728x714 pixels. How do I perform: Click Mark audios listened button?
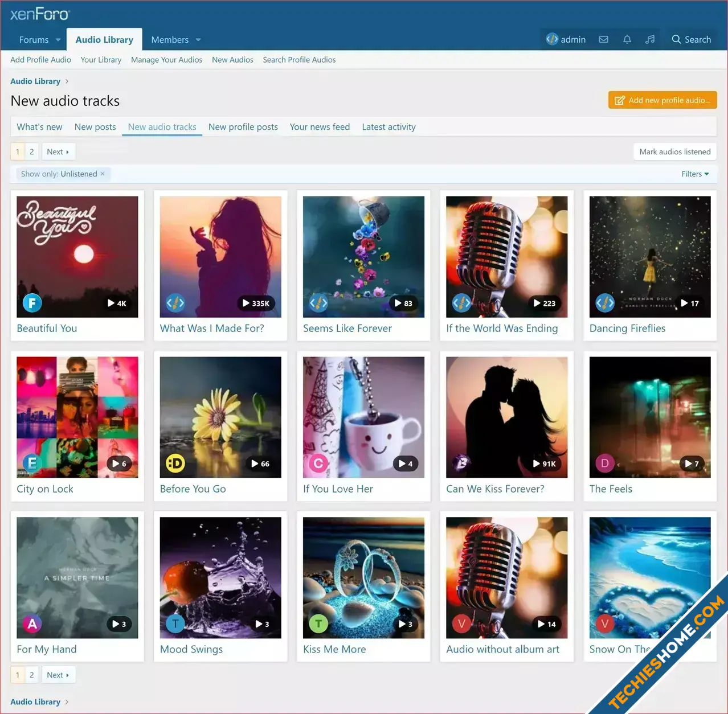coord(675,152)
